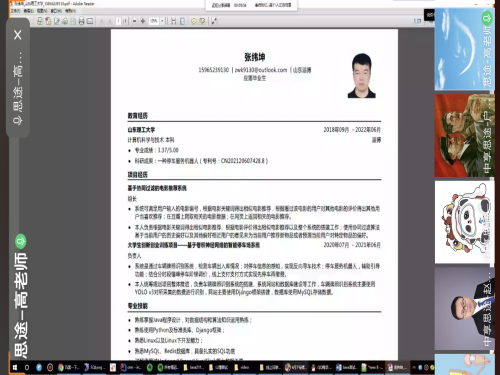The image size is (500, 375).
Task: Open the zoom percentage dropdown arrow
Action: 162,21
